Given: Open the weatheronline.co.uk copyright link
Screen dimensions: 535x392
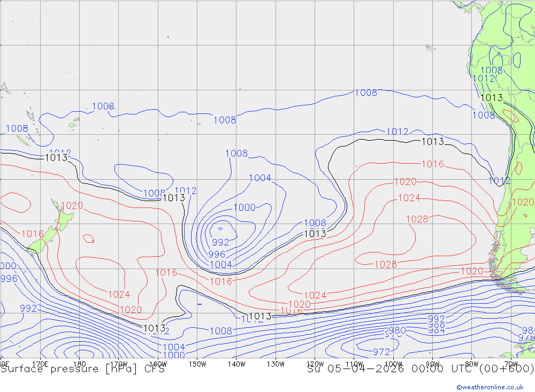Looking at the screenshot, I should [490, 387].
